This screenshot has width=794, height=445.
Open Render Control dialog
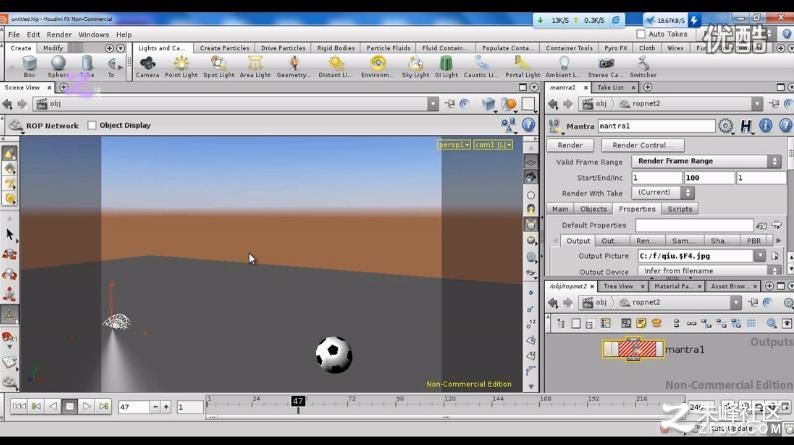point(643,145)
